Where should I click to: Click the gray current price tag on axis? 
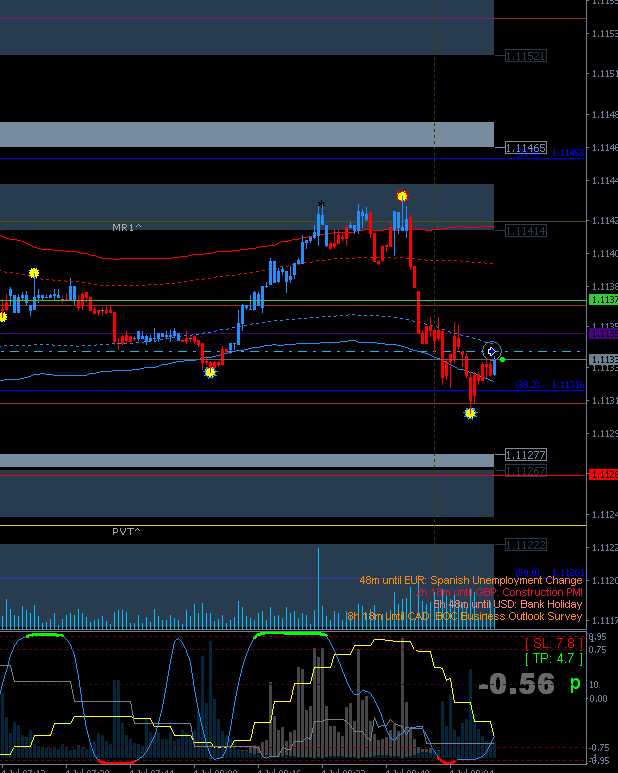pos(604,359)
